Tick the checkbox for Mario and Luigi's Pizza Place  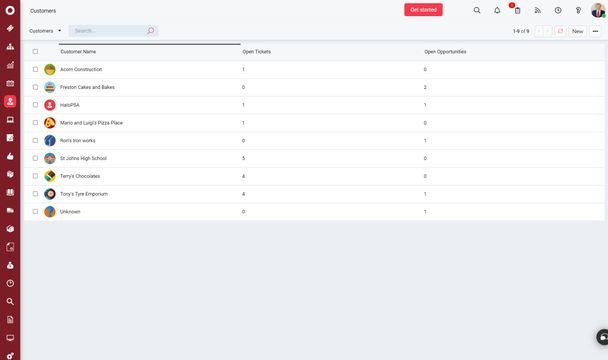35,123
